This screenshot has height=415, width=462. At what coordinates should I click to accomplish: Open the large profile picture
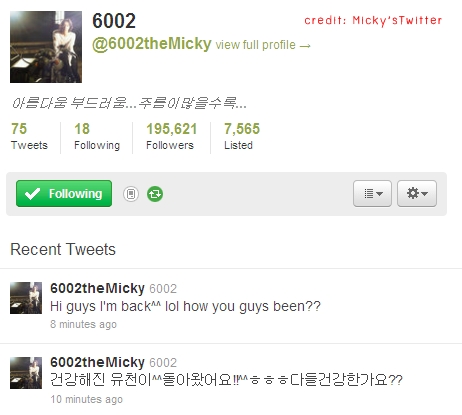tap(46, 47)
